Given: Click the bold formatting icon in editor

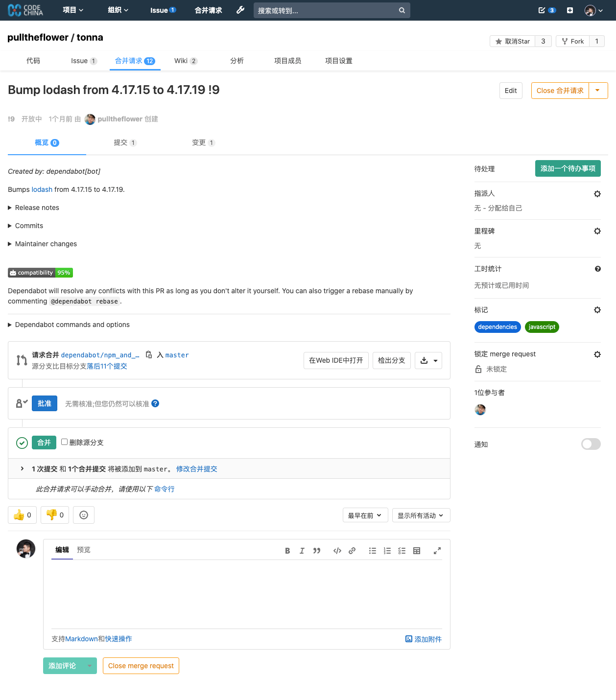Looking at the screenshot, I should pyautogui.click(x=287, y=551).
